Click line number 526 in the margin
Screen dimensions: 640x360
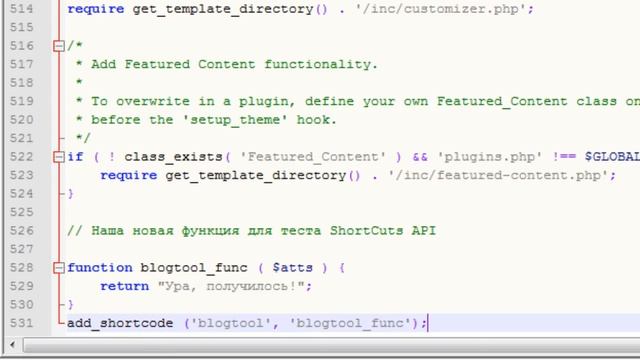point(22,231)
